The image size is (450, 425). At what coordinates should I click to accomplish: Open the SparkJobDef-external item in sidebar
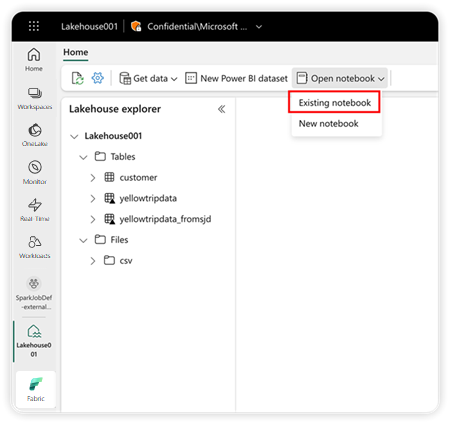34,293
